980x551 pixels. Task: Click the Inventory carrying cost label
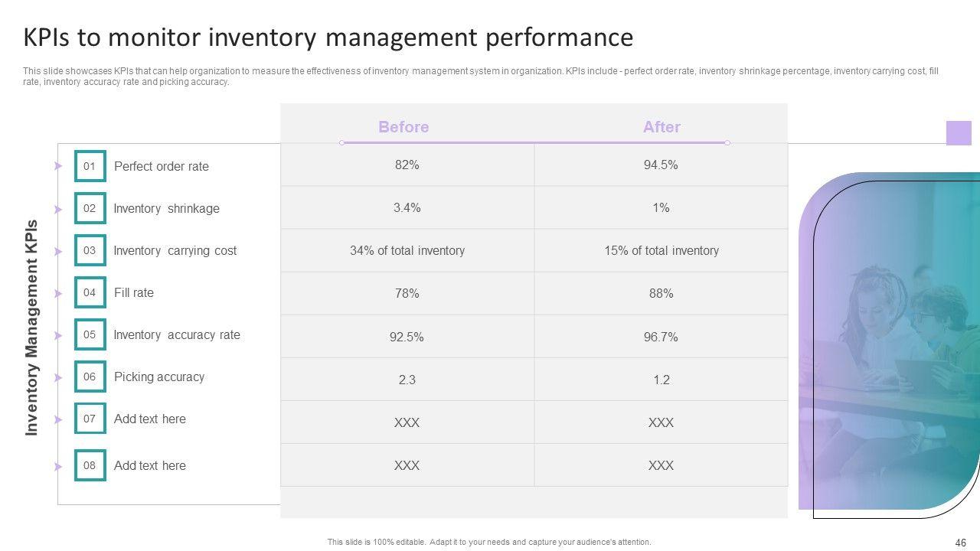pyautogui.click(x=175, y=250)
